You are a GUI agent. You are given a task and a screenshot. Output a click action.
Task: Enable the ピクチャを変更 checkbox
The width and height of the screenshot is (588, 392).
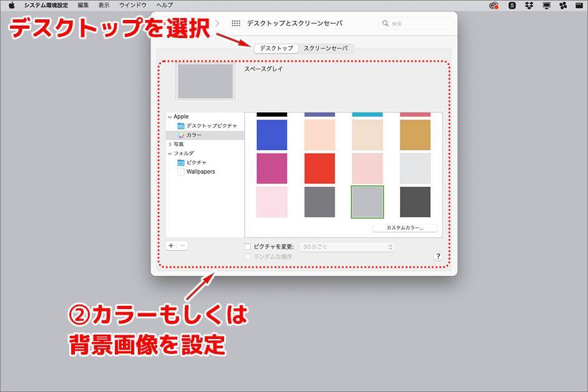point(248,247)
